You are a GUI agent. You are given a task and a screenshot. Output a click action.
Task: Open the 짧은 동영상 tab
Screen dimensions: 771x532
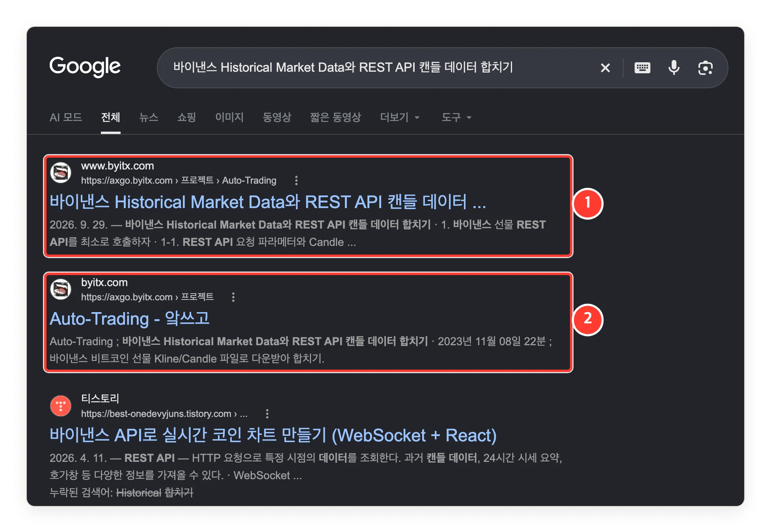(335, 117)
